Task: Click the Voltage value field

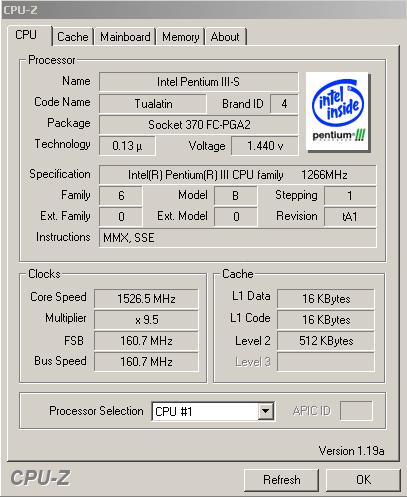Action: click(265, 146)
